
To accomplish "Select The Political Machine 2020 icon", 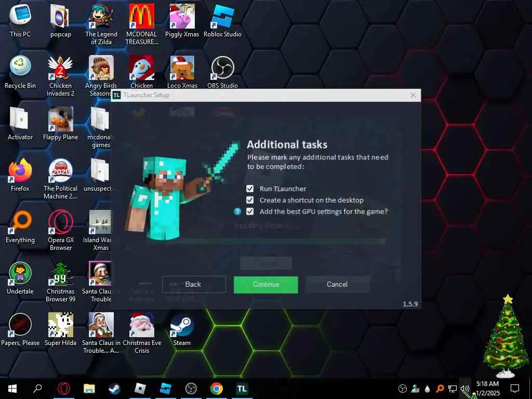I will (x=60, y=179).
